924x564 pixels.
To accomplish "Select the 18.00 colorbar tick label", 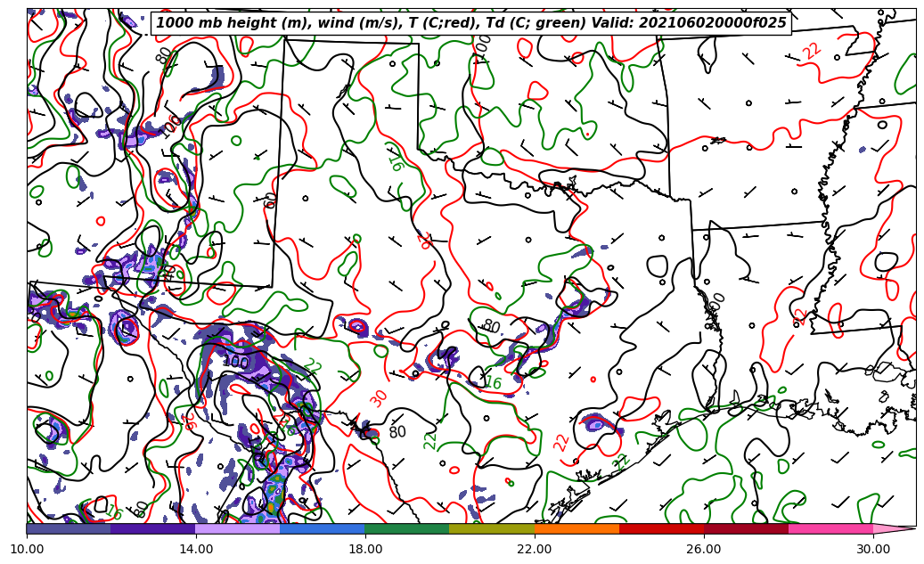I will click(365, 550).
